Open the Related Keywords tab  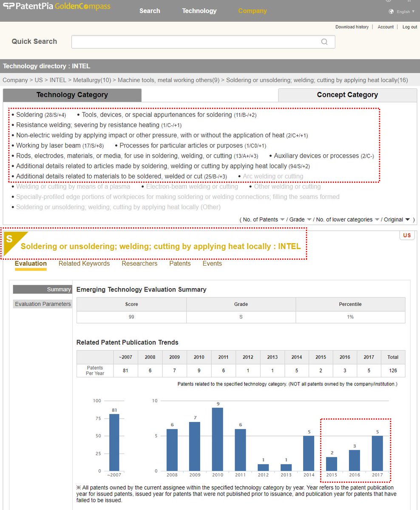[84, 263]
